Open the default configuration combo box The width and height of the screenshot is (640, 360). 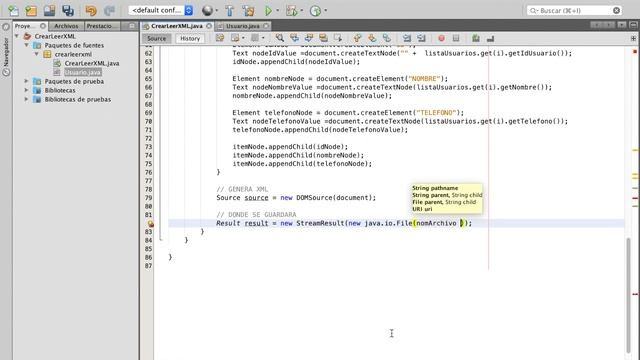coord(161,10)
